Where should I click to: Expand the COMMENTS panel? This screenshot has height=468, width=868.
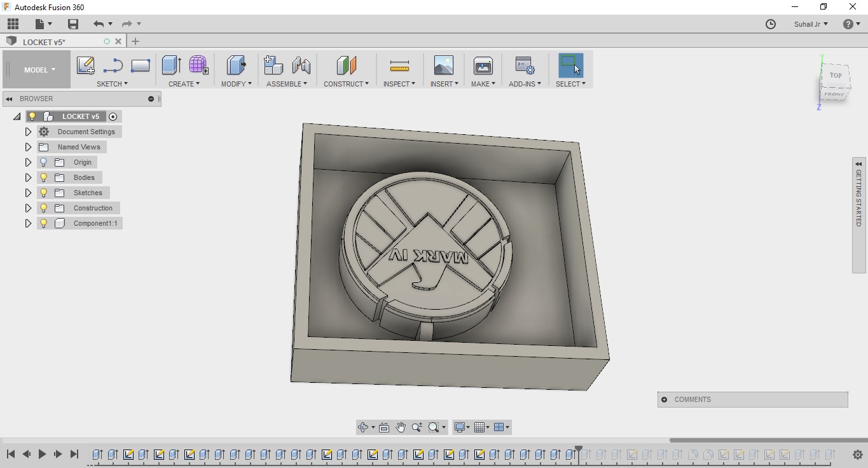coord(665,399)
